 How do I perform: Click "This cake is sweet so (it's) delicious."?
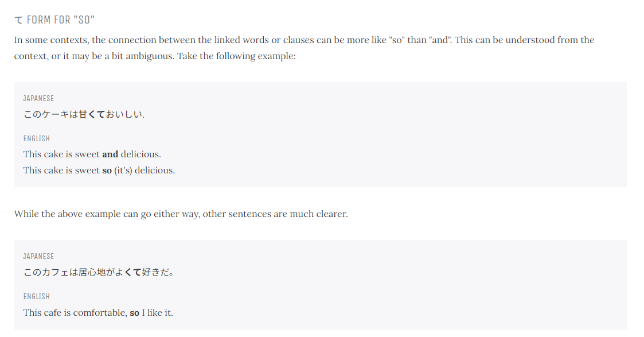[x=99, y=170]
